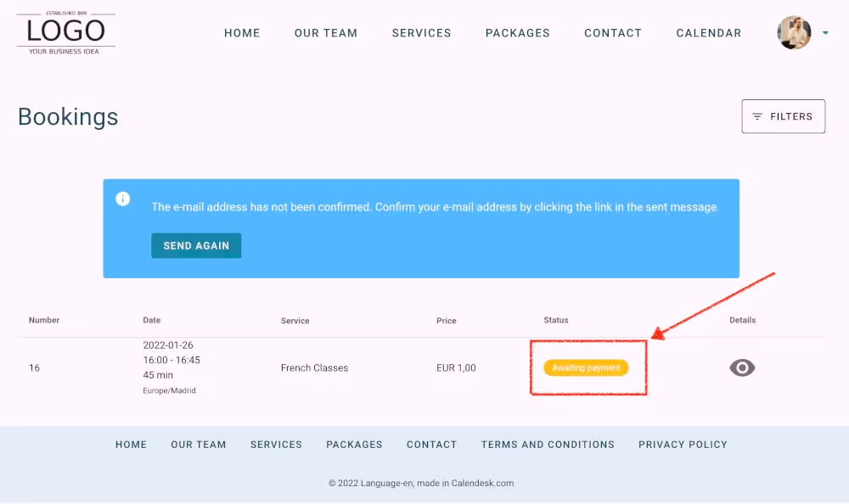Click the LOGO image in the header
This screenshot has height=504, width=849.
(x=65, y=33)
